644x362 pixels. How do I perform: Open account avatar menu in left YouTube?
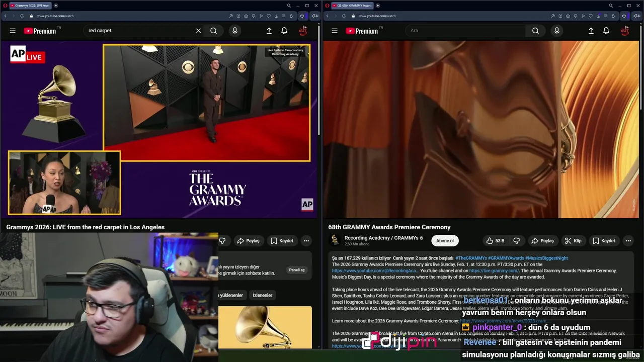[x=303, y=31]
